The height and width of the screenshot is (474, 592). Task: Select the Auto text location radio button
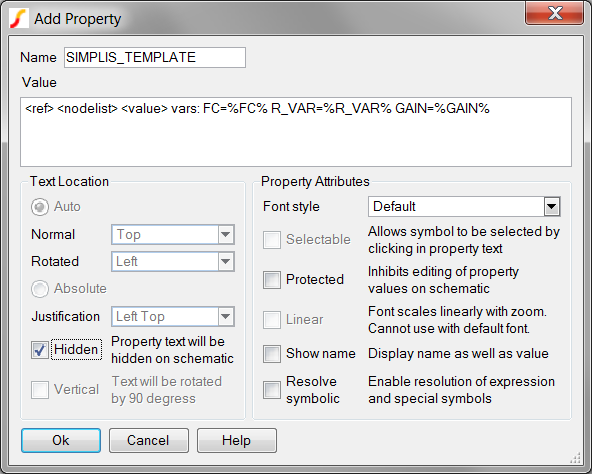pyautogui.click(x=40, y=207)
